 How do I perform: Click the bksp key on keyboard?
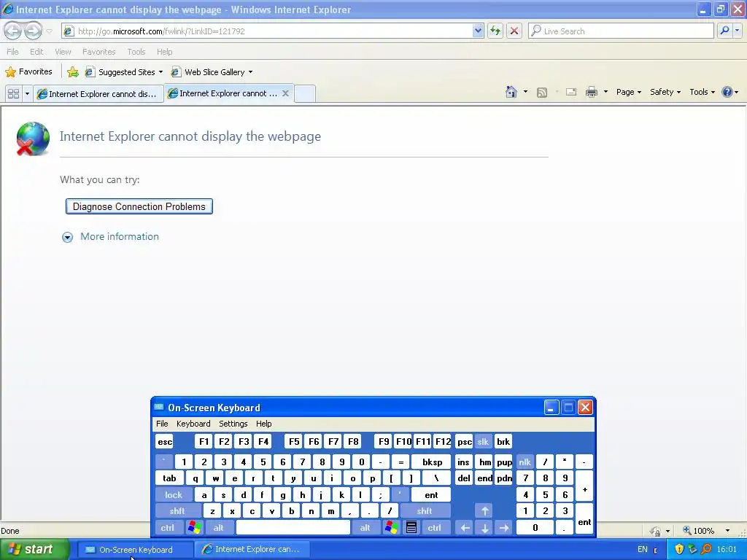click(x=432, y=462)
